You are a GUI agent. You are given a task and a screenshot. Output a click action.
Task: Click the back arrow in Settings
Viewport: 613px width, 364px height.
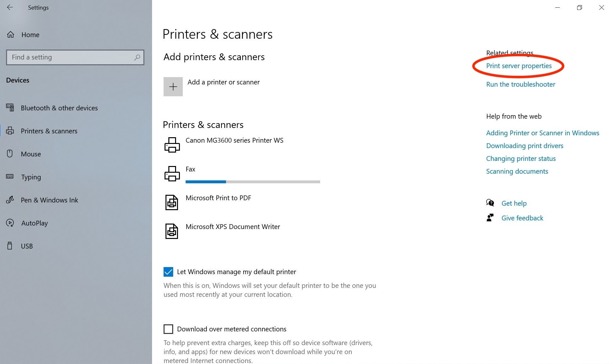click(10, 7)
